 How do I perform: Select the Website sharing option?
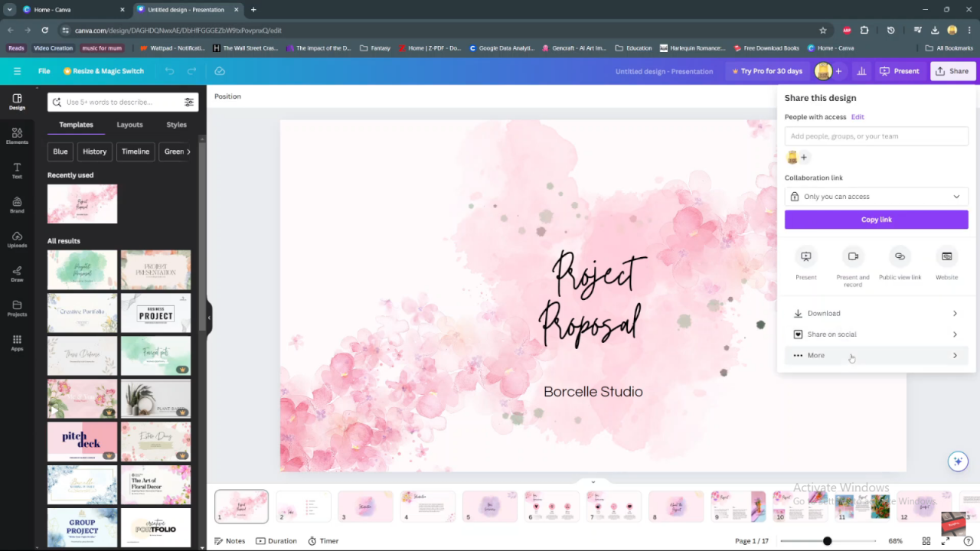[946, 256]
